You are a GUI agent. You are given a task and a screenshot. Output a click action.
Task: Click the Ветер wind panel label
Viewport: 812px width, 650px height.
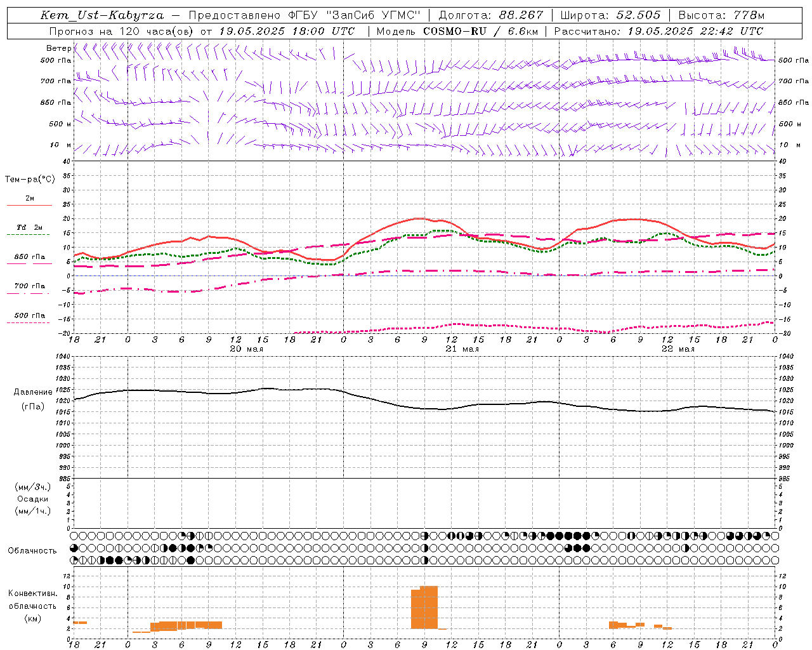coord(58,48)
